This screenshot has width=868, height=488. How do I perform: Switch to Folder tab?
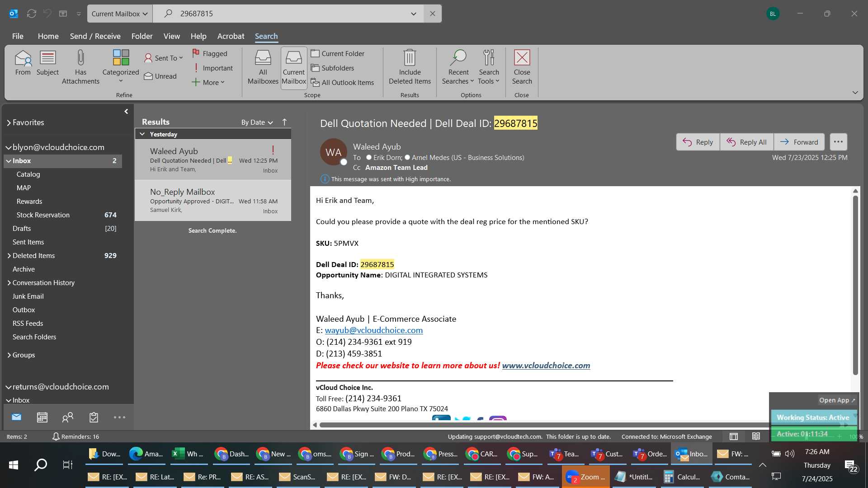coord(142,36)
